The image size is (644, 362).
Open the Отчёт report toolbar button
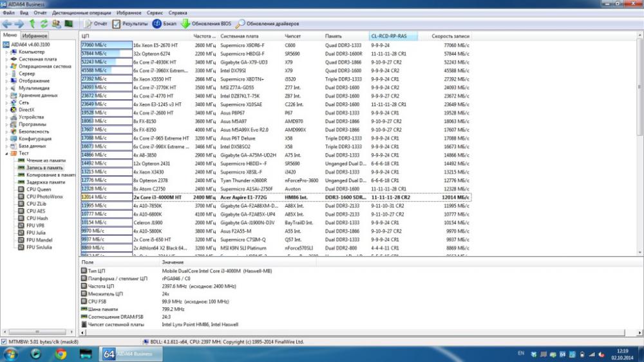95,24
